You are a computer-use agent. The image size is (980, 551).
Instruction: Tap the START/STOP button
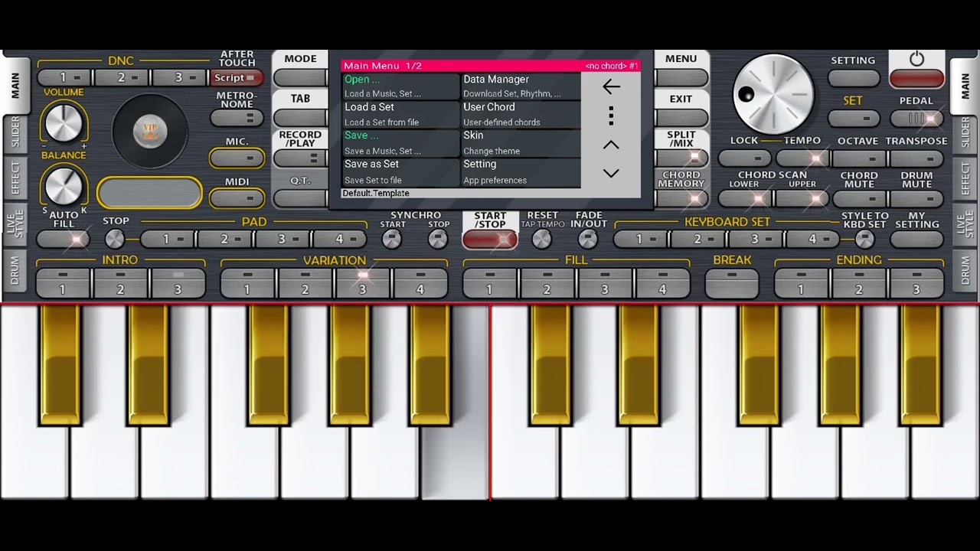click(490, 240)
